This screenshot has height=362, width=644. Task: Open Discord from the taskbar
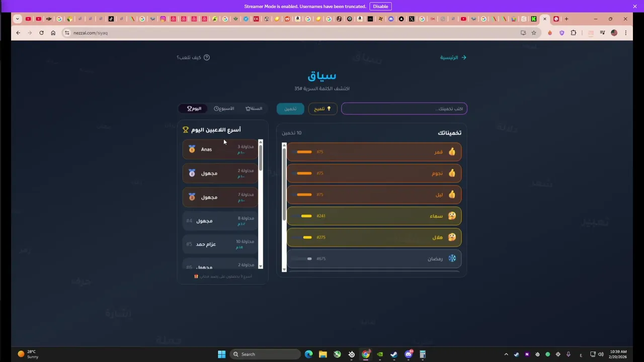[409, 354]
